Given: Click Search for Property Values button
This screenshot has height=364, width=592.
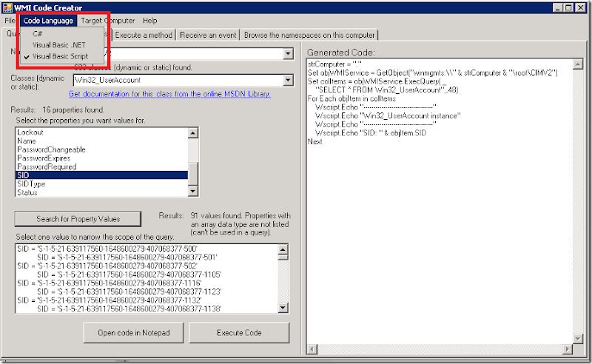Looking at the screenshot, I should point(78,219).
